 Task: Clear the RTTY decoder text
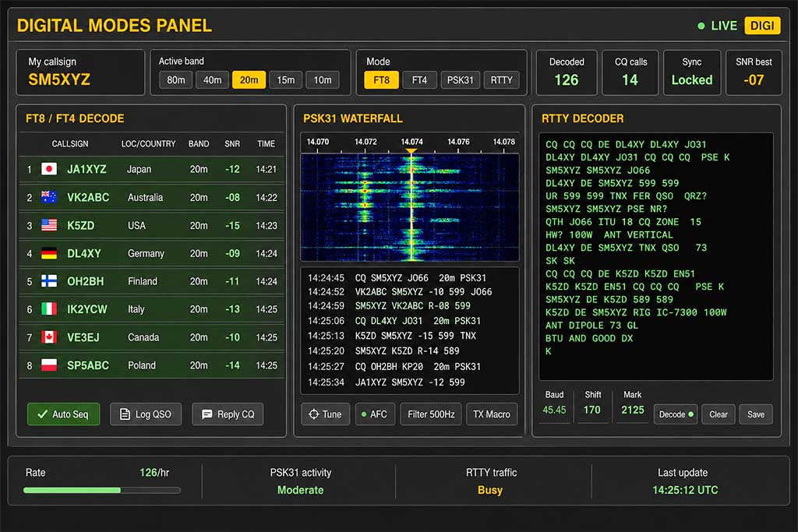[x=718, y=414]
